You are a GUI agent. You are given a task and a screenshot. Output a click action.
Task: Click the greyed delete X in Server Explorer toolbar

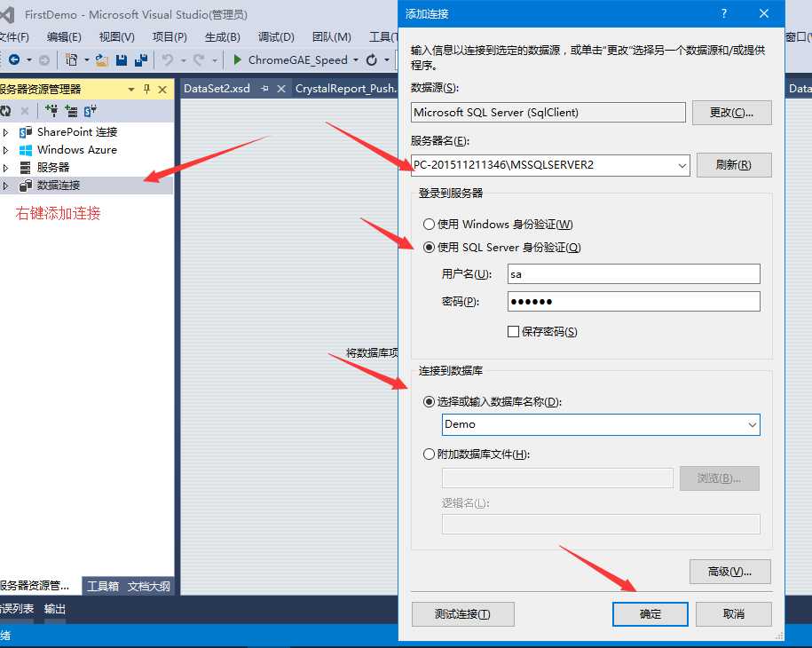coord(24,110)
